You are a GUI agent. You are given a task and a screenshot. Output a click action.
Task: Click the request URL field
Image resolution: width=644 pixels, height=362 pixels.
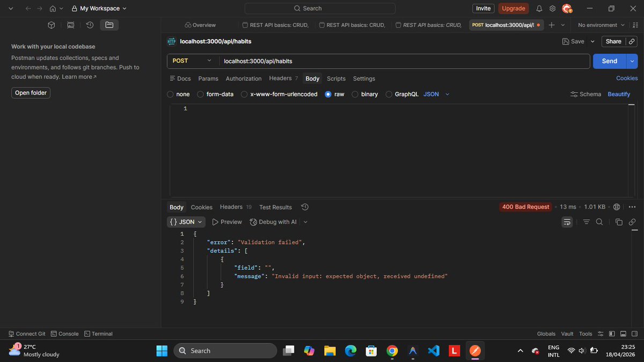(405, 61)
